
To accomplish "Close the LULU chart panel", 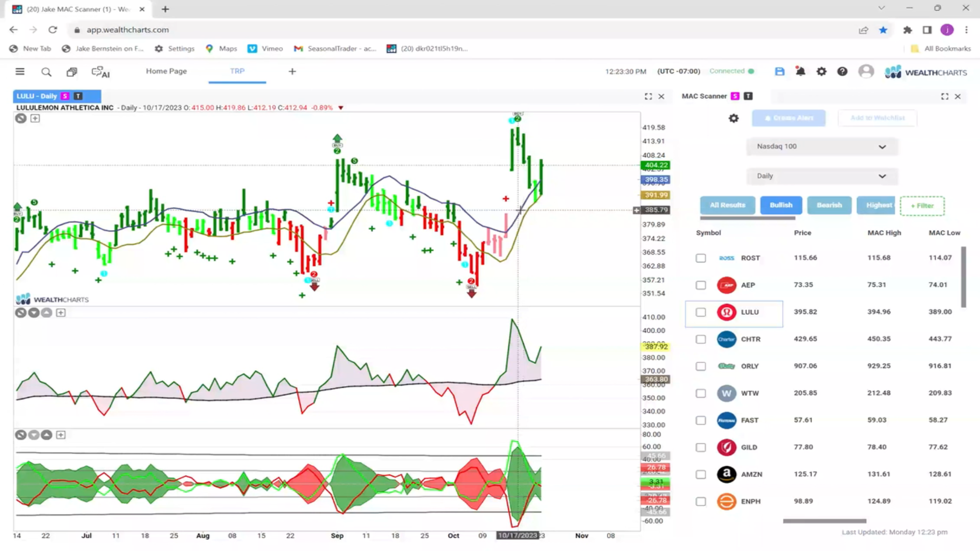I will [661, 96].
